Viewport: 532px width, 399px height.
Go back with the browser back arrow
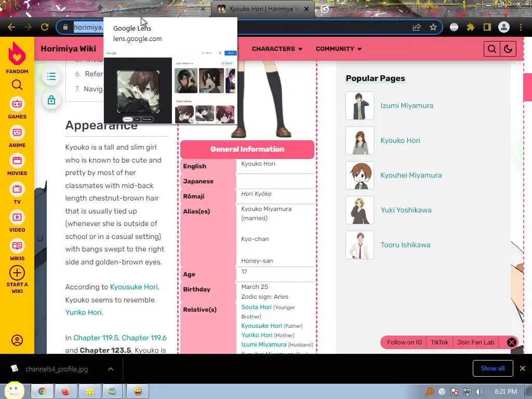coord(11,27)
